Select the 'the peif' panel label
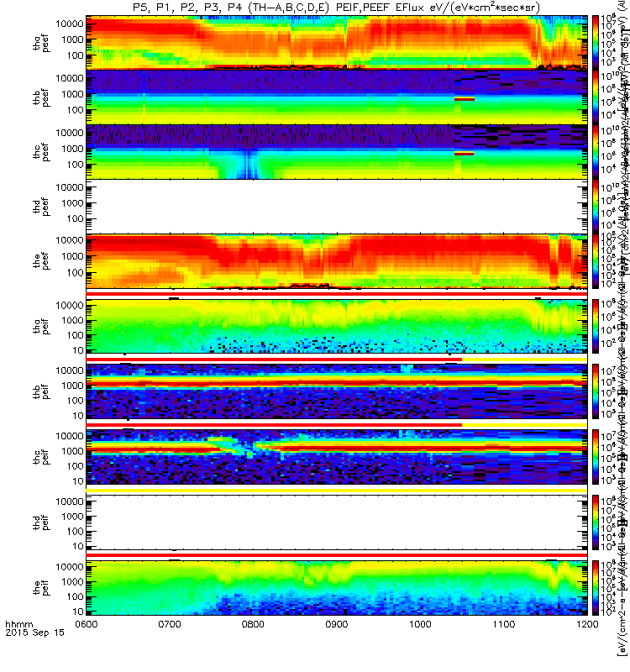 (x=41, y=587)
